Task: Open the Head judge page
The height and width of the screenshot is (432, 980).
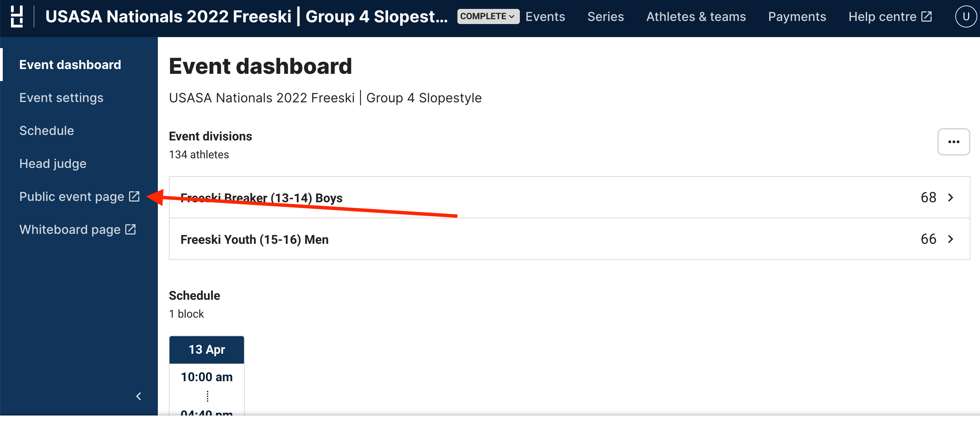Action: [x=53, y=164]
